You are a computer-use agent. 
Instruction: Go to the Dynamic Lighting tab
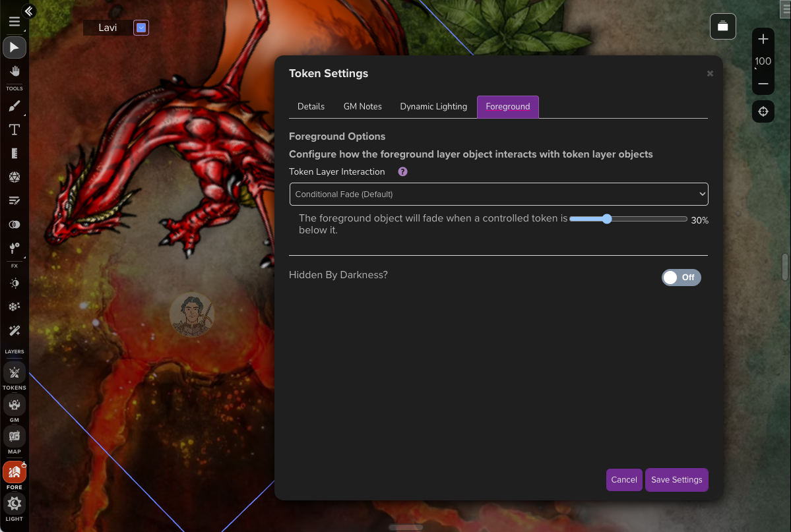(433, 107)
